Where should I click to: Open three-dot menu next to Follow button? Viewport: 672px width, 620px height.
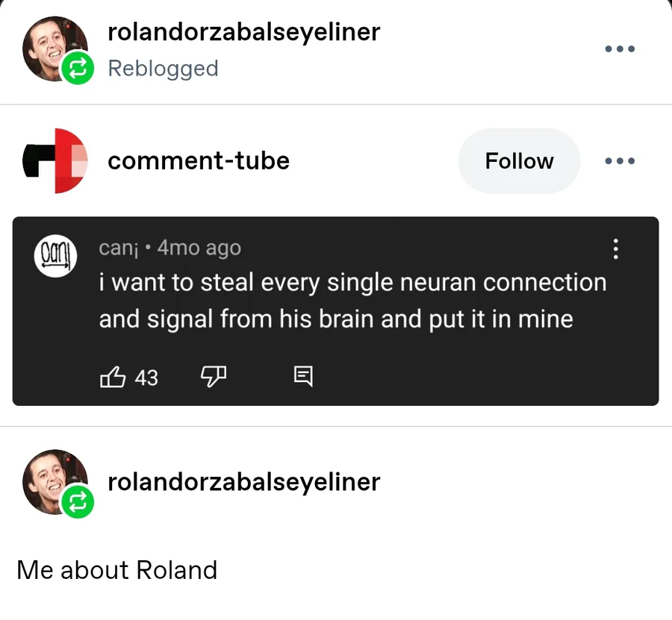620,161
